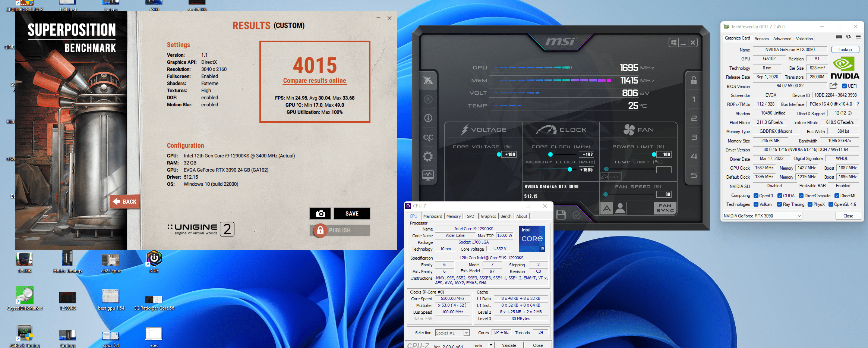Click the MSI dragon logo sidebar icon
The width and height of the screenshot is (868, 348).
click(428, 80)
